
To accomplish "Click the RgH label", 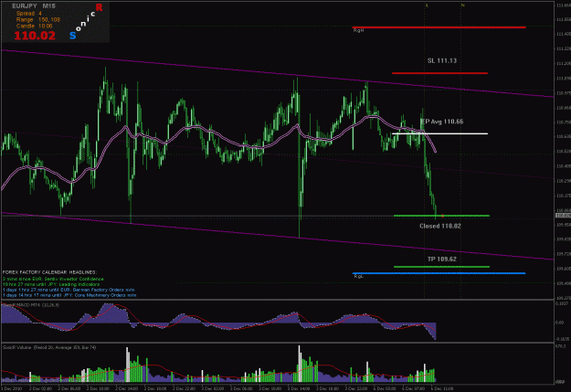I will pyautogui.click(x=358, y=30).
